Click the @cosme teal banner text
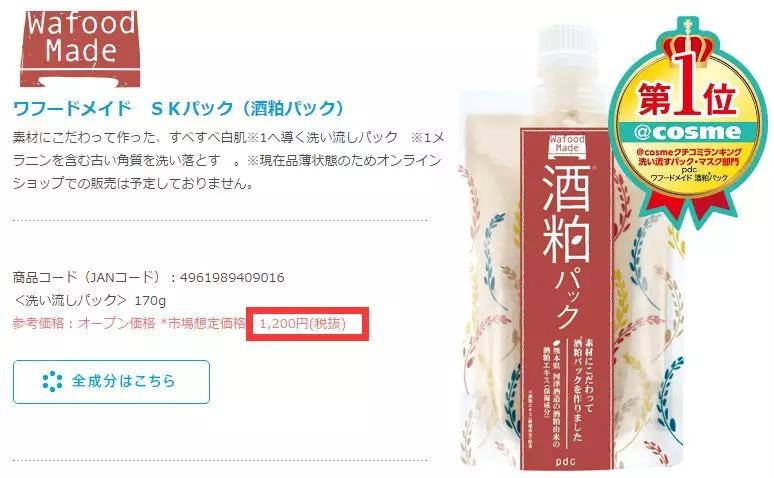This screenshot has width=774, height=478. click(x=688, y=132)
